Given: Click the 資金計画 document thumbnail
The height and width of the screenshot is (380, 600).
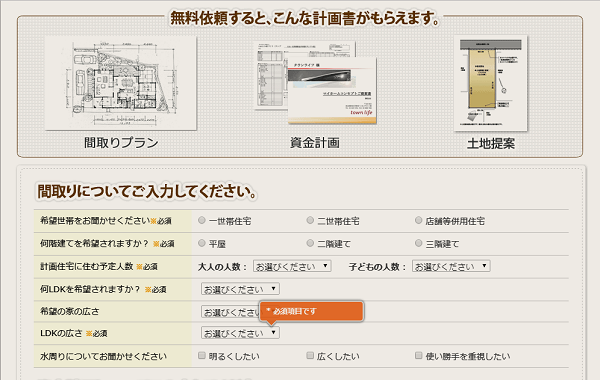Looking at the screenshot, I should point(315,83).
